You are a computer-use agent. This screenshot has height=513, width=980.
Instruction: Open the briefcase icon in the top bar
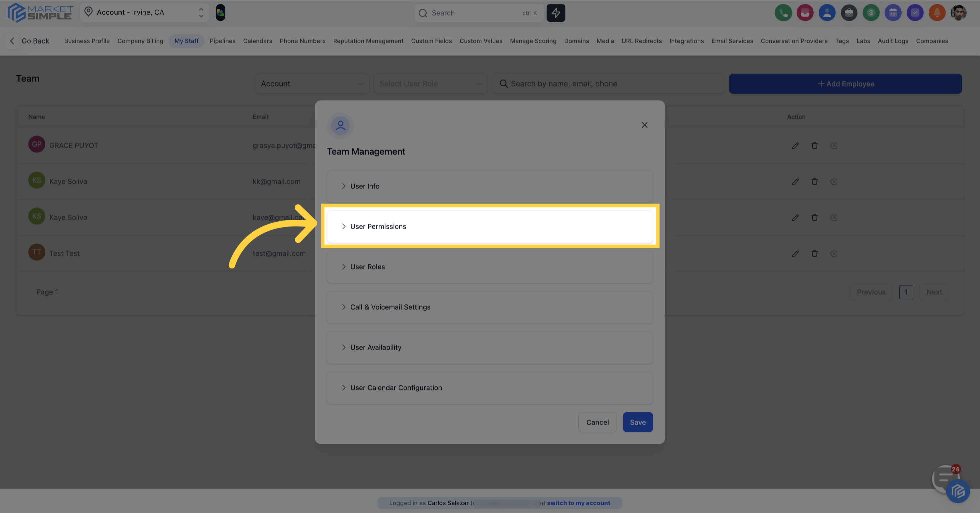pos(849,13)
